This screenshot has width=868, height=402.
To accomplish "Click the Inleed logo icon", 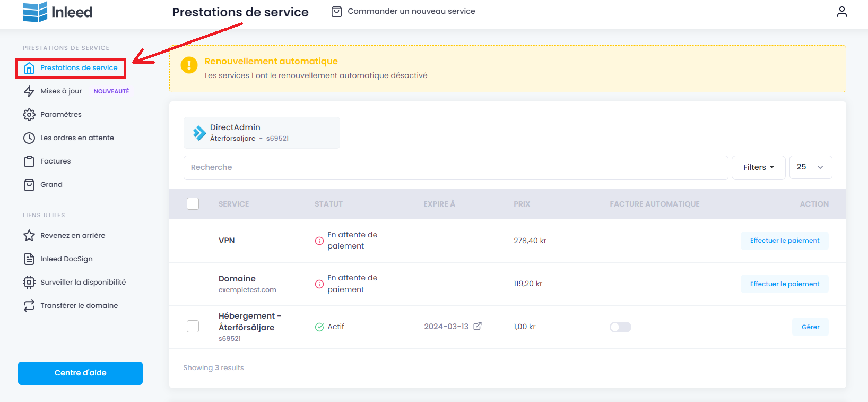I will coord(35,12).
